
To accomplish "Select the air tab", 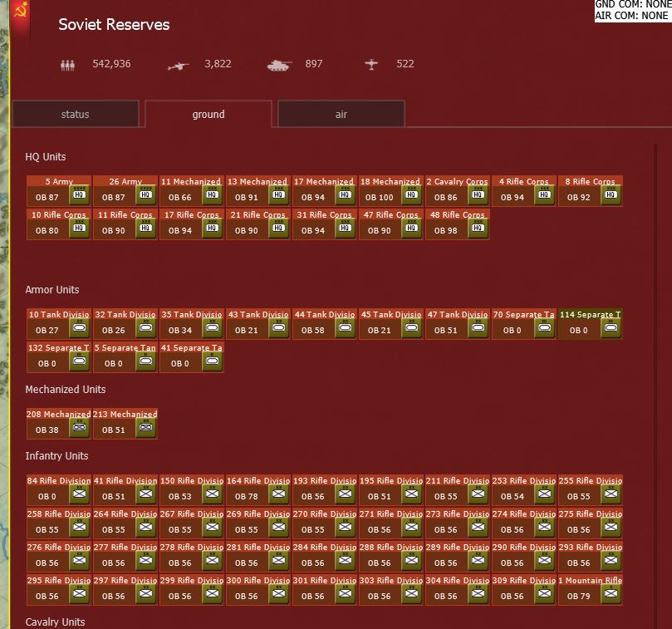I will pos(341,114).
